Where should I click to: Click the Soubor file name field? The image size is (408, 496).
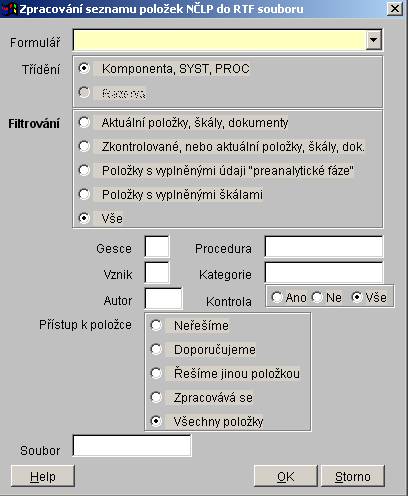pos(132,446)
